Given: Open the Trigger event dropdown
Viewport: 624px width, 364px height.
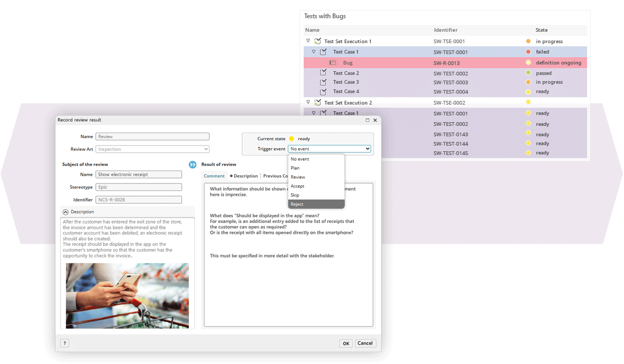Looking at the screenshot, I should 329,149.
